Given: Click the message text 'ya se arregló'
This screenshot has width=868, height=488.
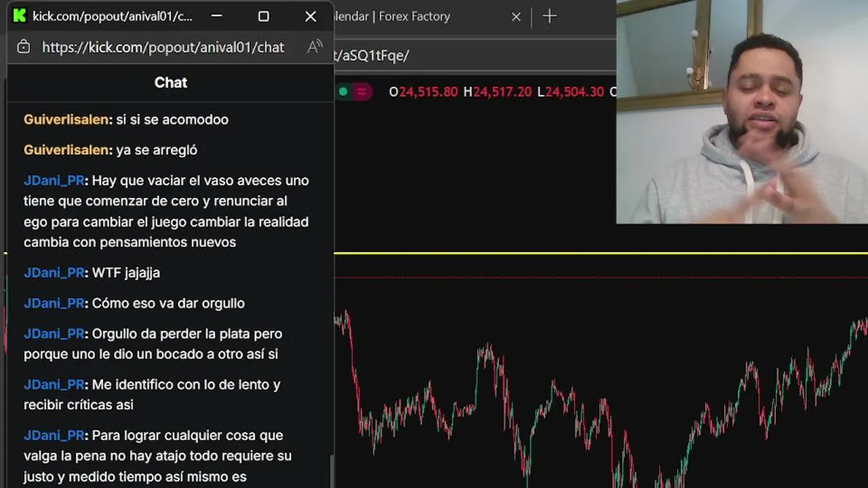Looking at the screenshot, I should tap(157, 150).
